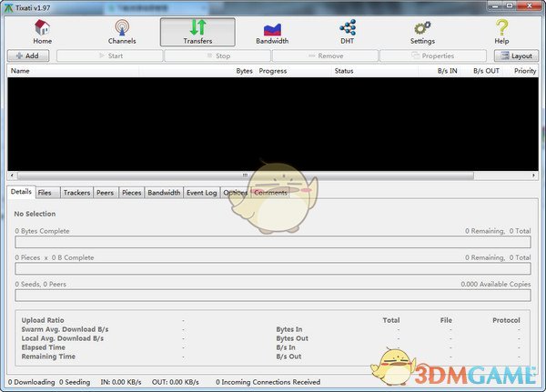Click the 'No Selection' label
The width and height of the screenshot is (546, 392).
[35, 214]
